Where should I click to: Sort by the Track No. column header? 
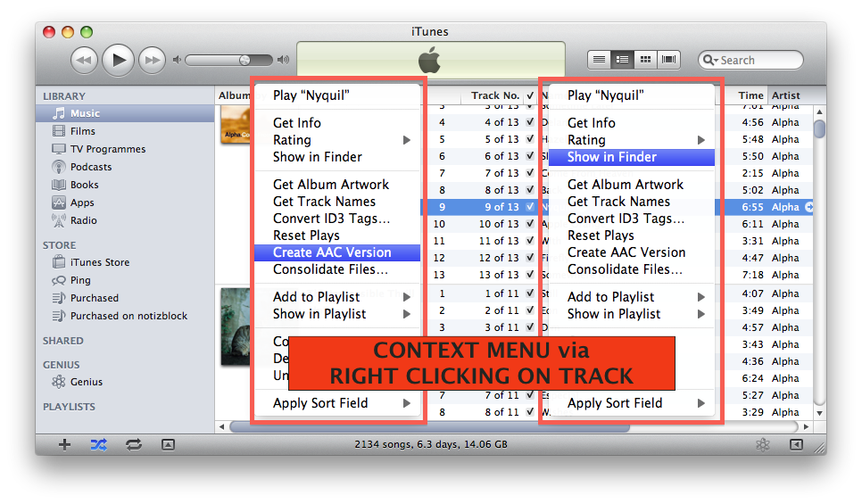tap(494, 95)
